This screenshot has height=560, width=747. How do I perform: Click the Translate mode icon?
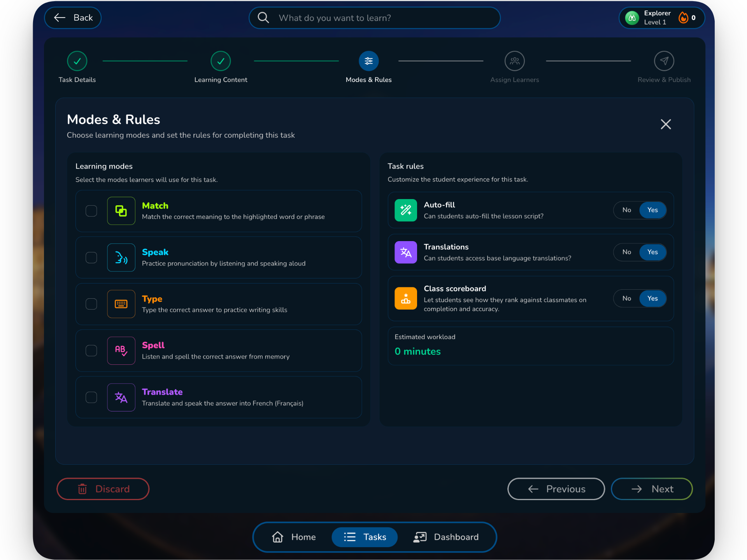(121, 397)
